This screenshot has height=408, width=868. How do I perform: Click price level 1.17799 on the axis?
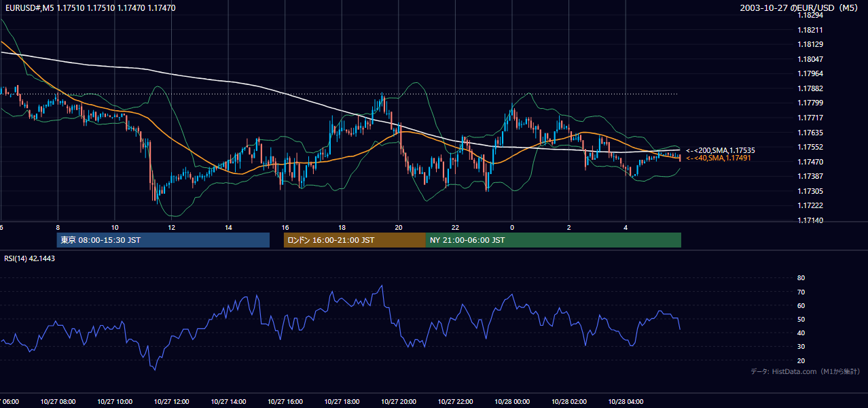point(810,103)
